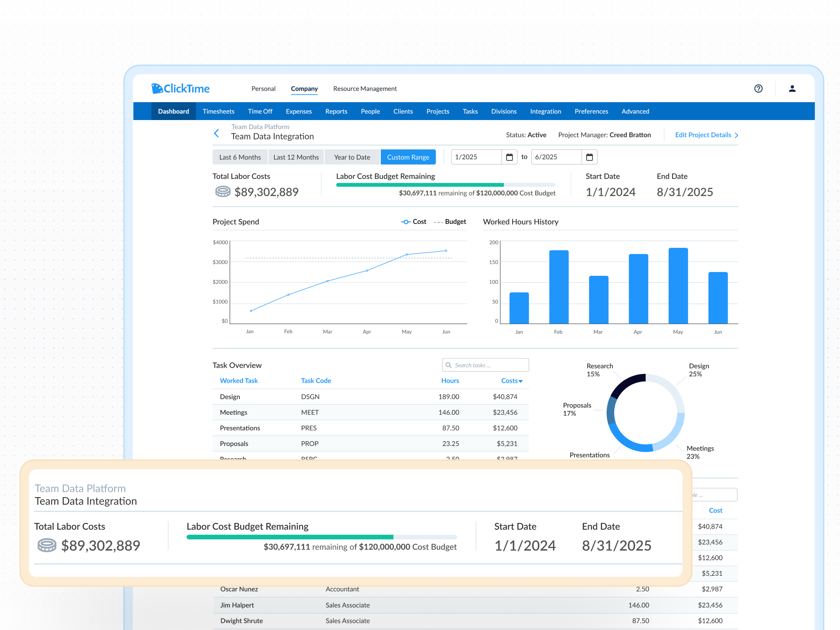Sort by Worked Task column header
The image size is (840, 630).
(238, 380)
